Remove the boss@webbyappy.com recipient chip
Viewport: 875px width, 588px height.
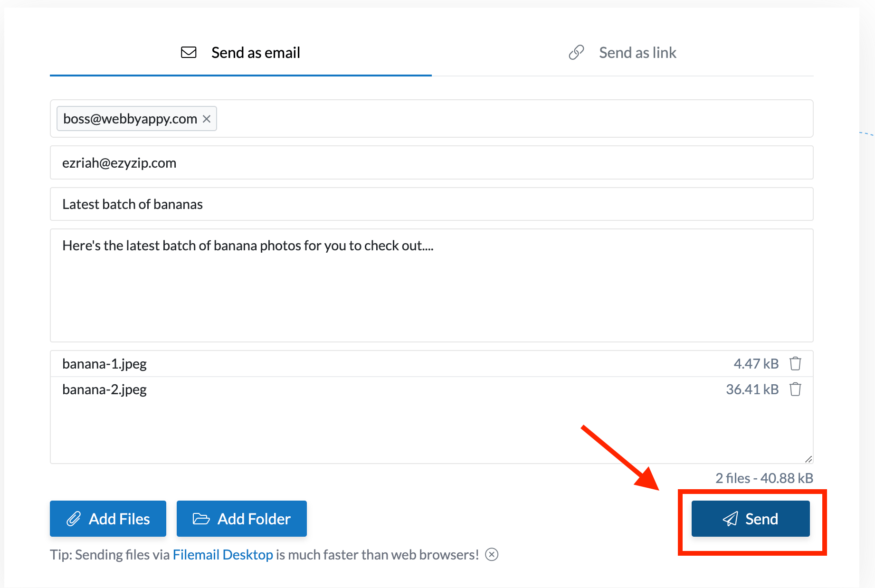pos(207,119)
